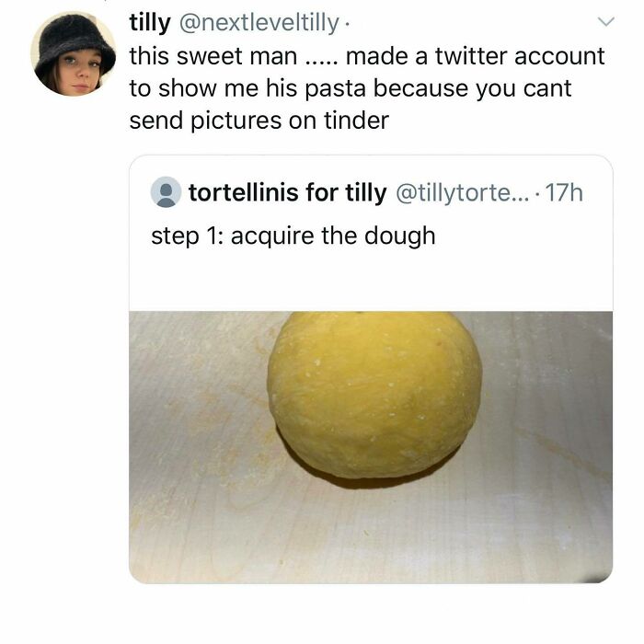The image size is (644, 644).
Task: Click the blank area below the step 1 text
Action: tap(370, 281)
